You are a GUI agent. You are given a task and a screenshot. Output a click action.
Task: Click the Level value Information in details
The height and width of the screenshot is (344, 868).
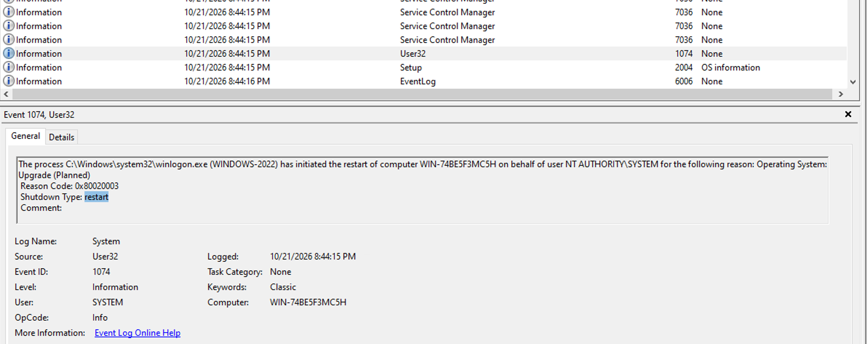point(115,287)
